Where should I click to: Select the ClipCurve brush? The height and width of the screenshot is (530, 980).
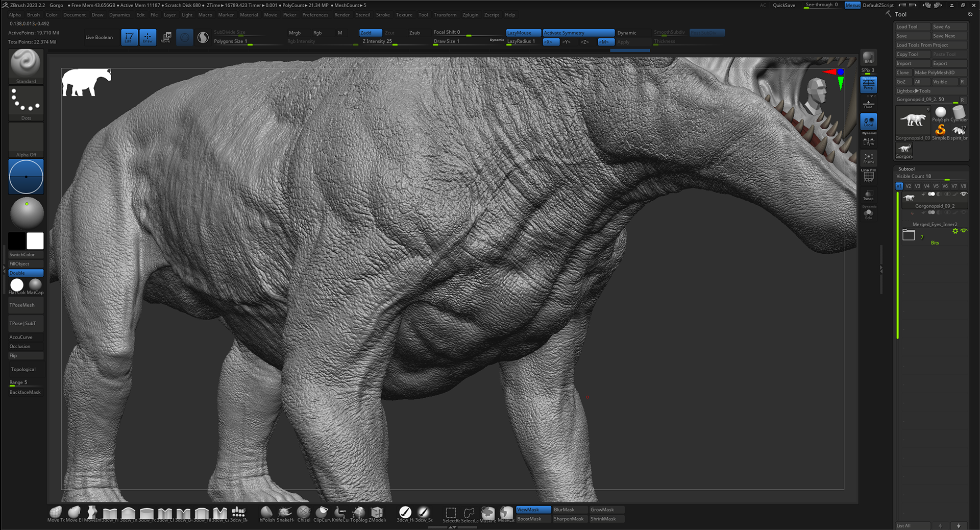(322, 513)
